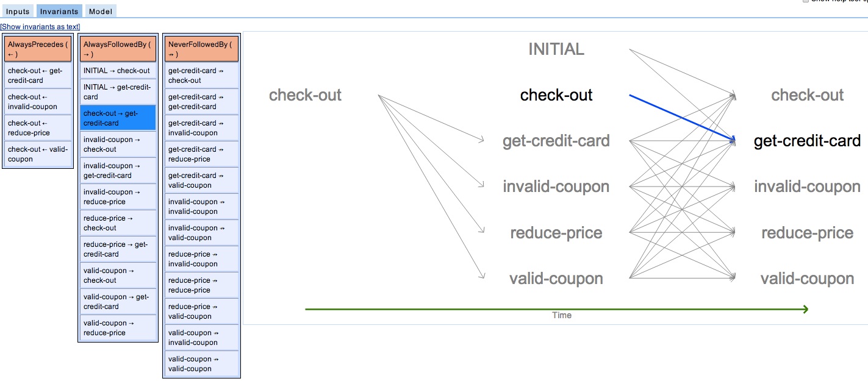This screenshot has width=868, height=384.
Task: Select the INITIAL → check-out invariant
Action: [x=118, y=71]
